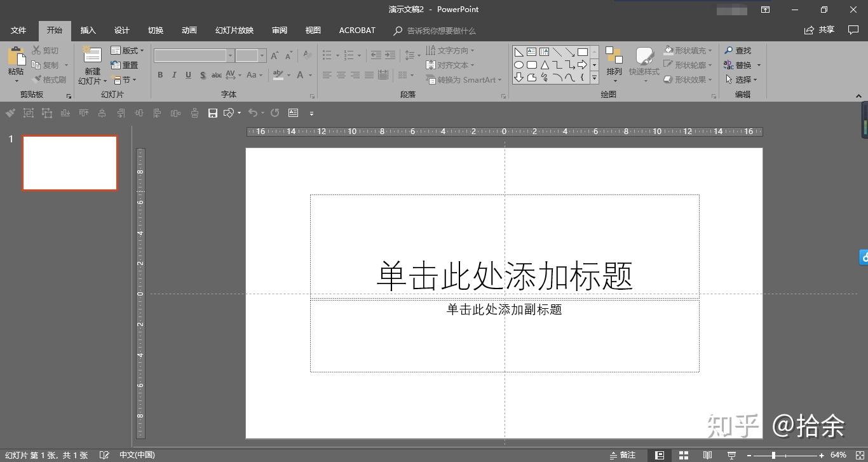Viewport: 868px width, 462px height.
Task: Toggle Strikethrough formatting
Action: (217, 75)
